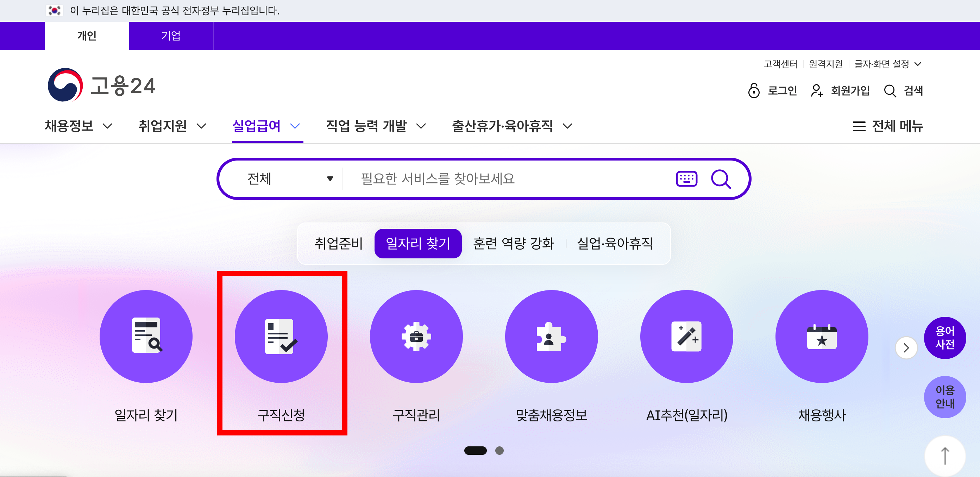Click the 검색 text link in header

click(913, 90)
